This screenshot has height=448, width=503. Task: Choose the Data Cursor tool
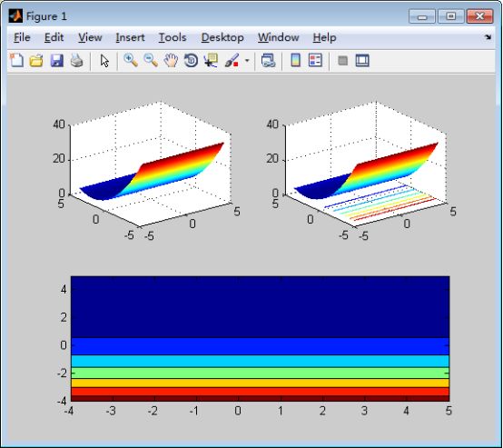click(x=211, y=60)
